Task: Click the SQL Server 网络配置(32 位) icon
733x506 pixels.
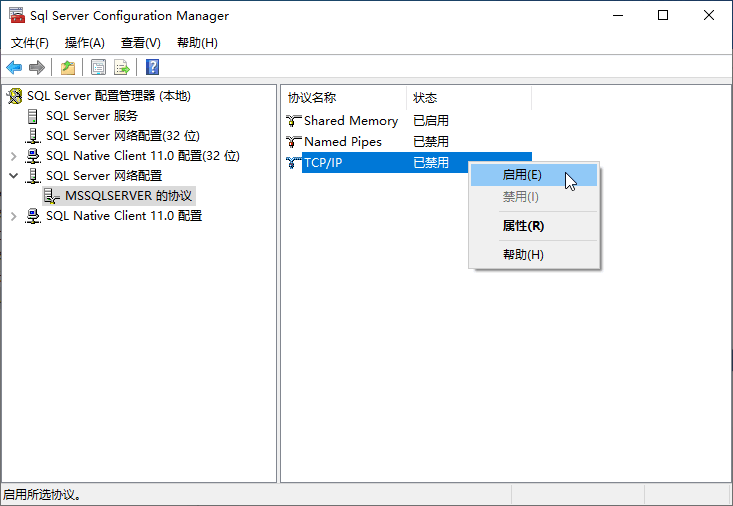Action: click(x=32, y=136)
